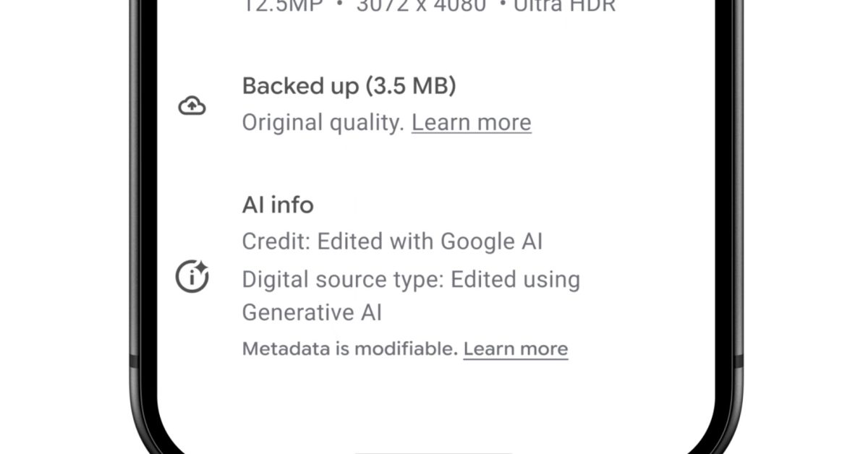Open Learn more beside Original quality
Image resolution: width=868 pixels, height=454 pixels.
[x=471, y=123]
